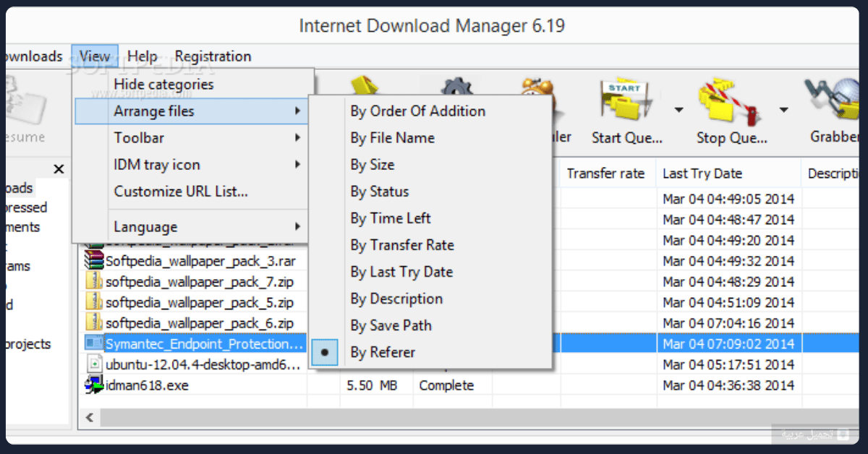Select Softpedia_wallpaper_pack_3.rar file
Image resolution: width=868 pixels, height=454 pixels.
[200, 261]
